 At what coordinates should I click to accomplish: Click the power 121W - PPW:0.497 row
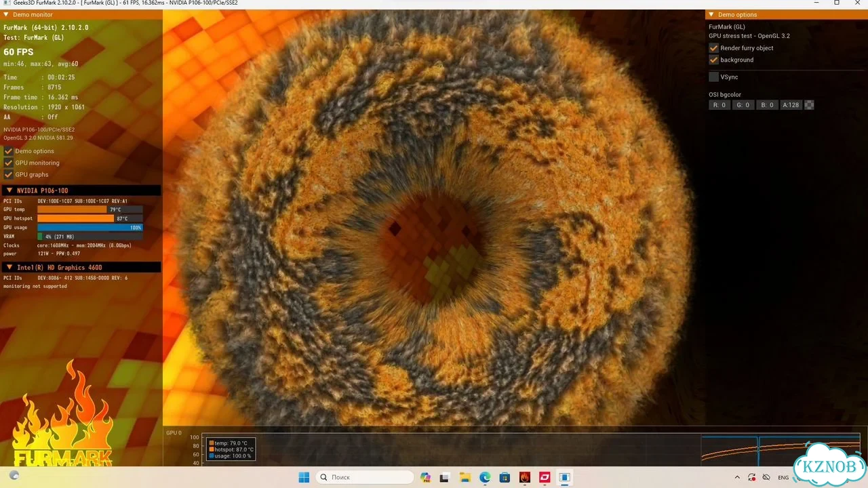pyautogui.click(x=42, y=253)
